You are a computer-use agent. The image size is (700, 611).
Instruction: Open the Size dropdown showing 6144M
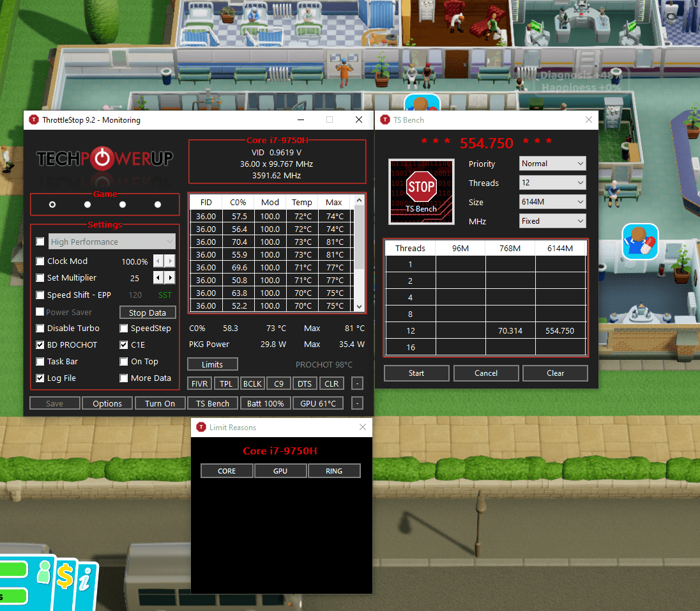click(x=552, y=202)
